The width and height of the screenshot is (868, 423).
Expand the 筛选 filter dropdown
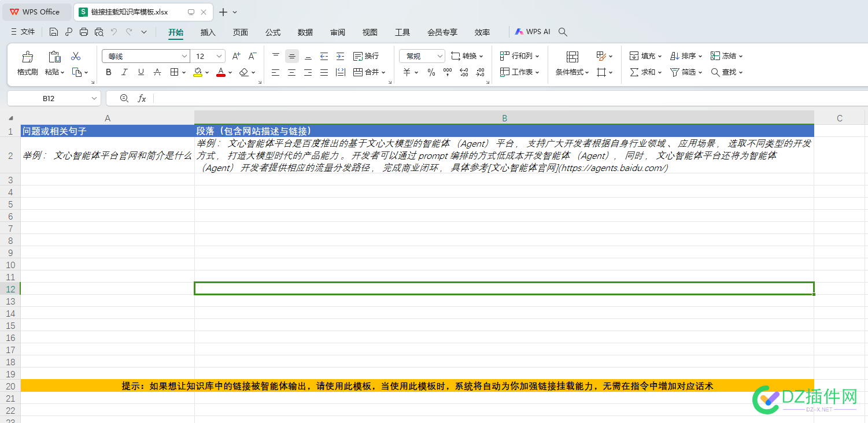[700, 73]
